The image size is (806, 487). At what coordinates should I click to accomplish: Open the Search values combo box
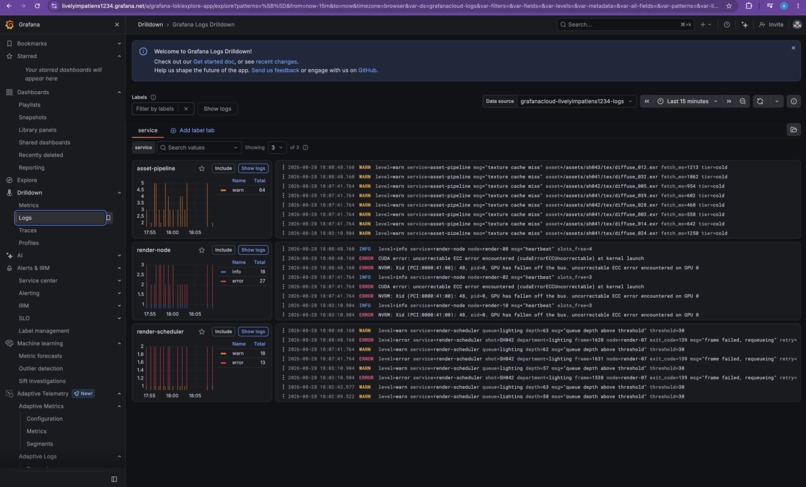click(x=198, y=148)
